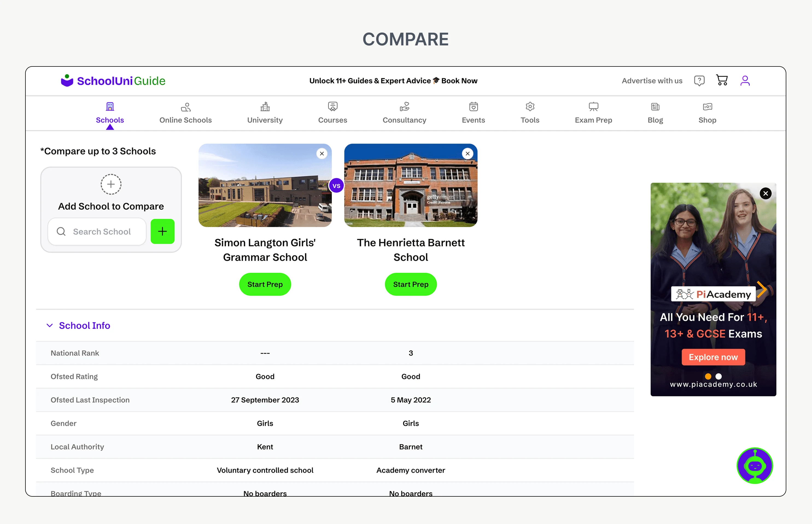Screen dimensions: 812x524
Task: Click the Simon Langton Girls' Grammar School title
Action: point(265,250)
